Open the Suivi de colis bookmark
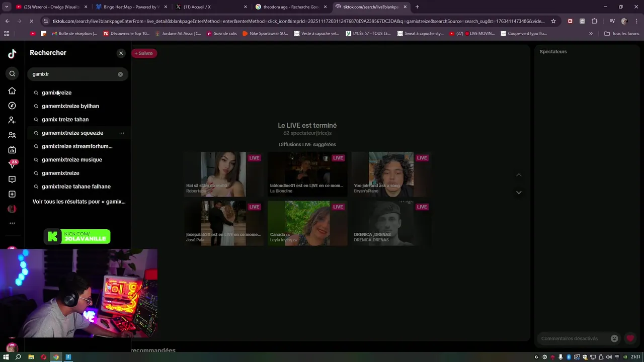Image resolution: width=644 pixels, height=362 pixels. 221,34
